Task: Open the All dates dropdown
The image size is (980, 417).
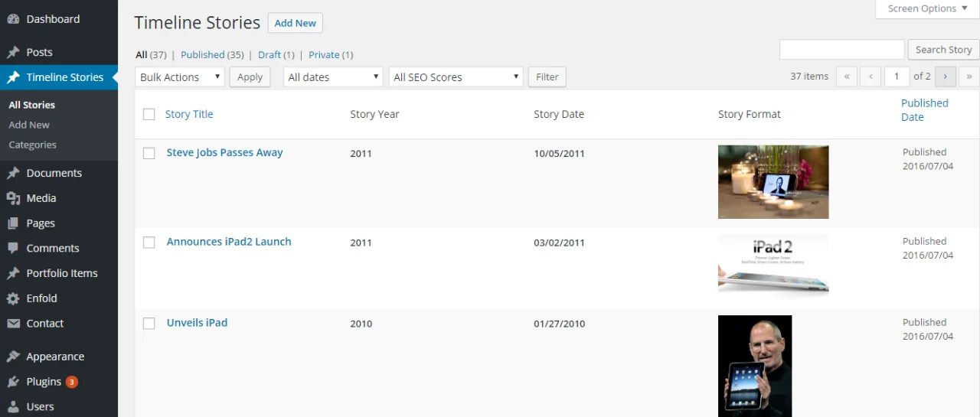Action: [x=333, y=77]
